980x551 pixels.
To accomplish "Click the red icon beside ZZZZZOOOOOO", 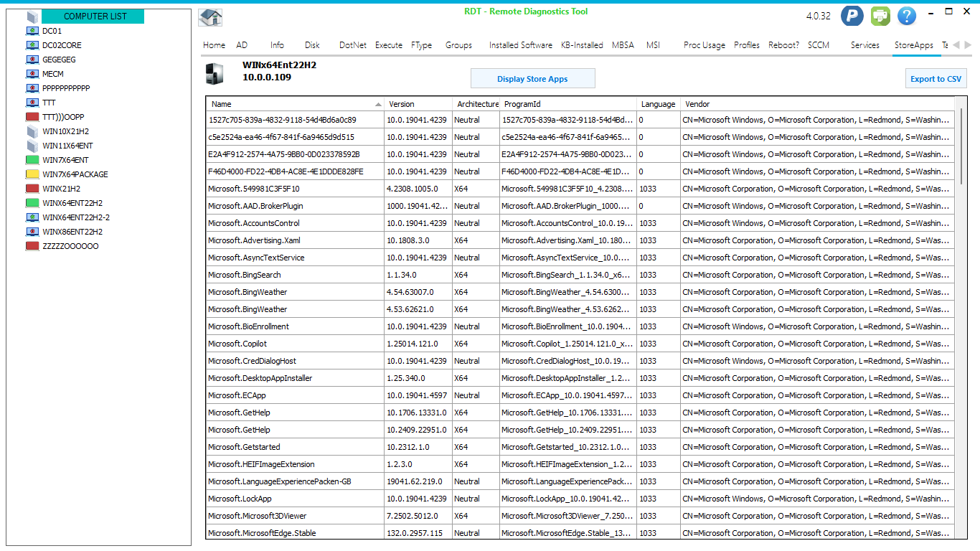I will click(32, 246).
